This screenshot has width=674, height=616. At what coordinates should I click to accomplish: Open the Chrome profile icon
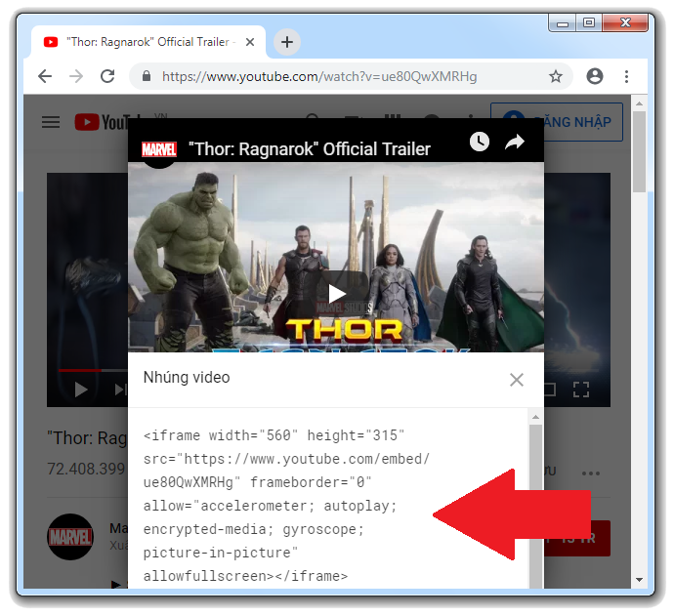(594, 76)
